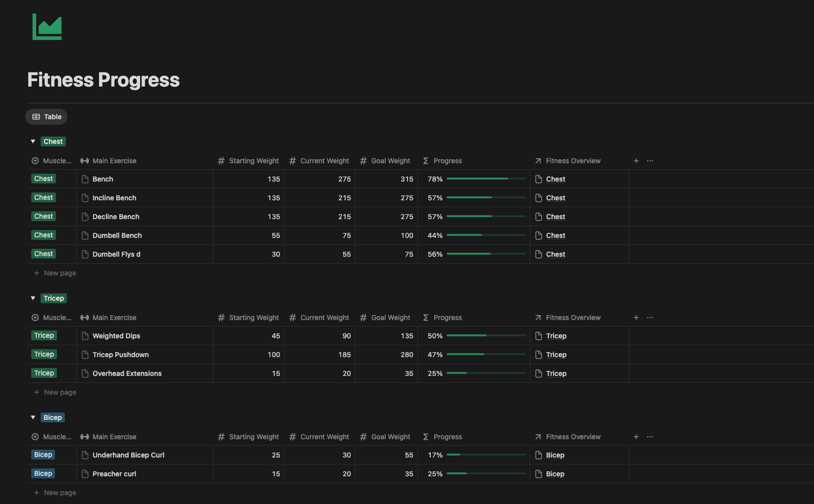Open the Muscle tag in Dumbell Flys d row

(43, 254)
